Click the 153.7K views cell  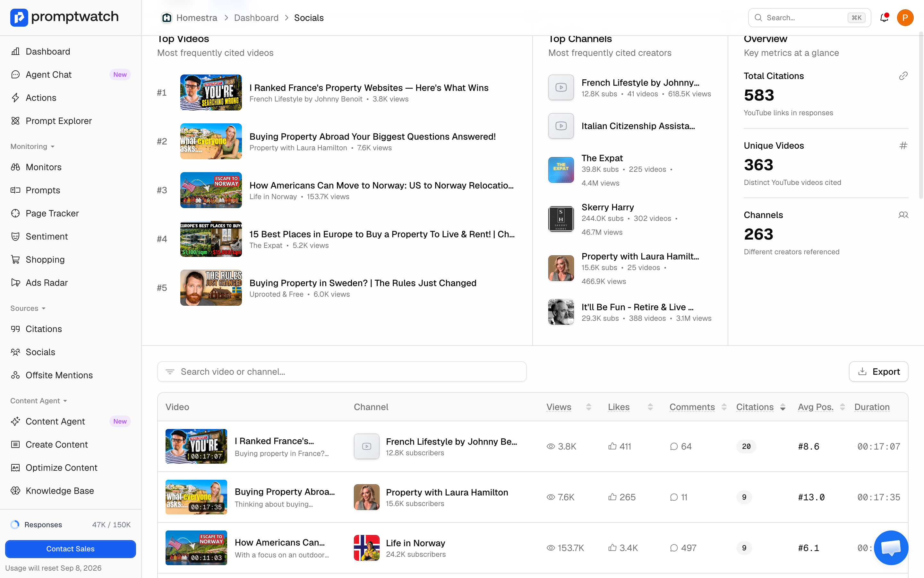(x=565, y=548)
